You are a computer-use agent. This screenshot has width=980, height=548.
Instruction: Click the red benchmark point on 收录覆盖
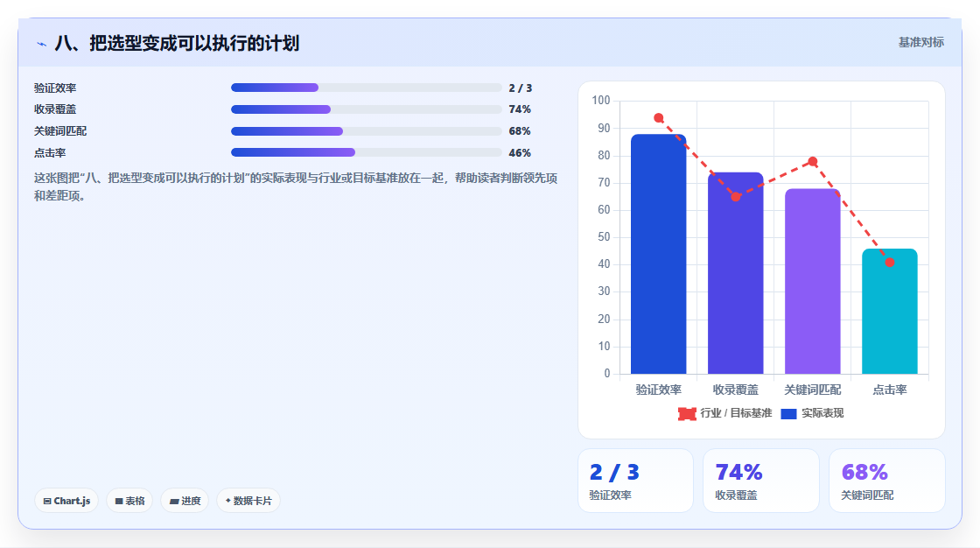736,196
